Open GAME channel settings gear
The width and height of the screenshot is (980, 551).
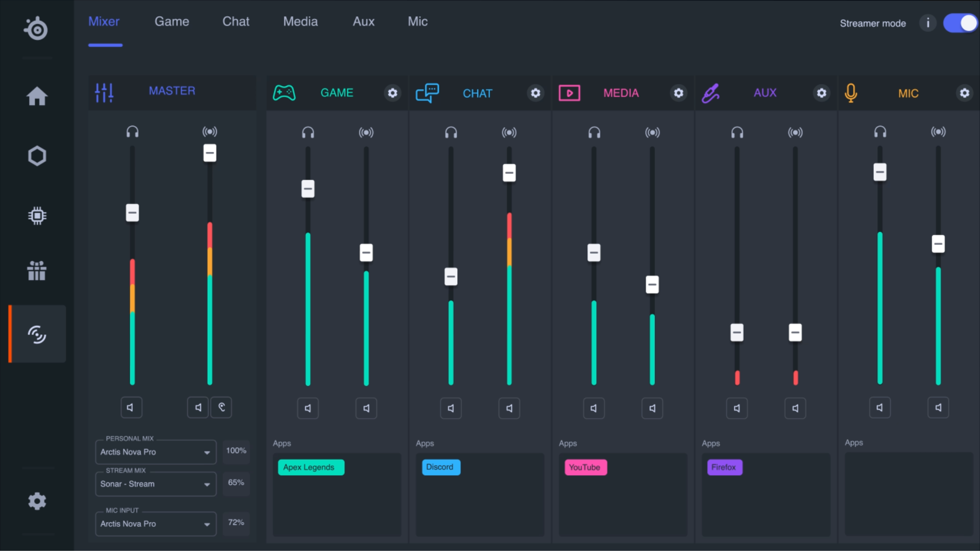click(x=392, y=93)
